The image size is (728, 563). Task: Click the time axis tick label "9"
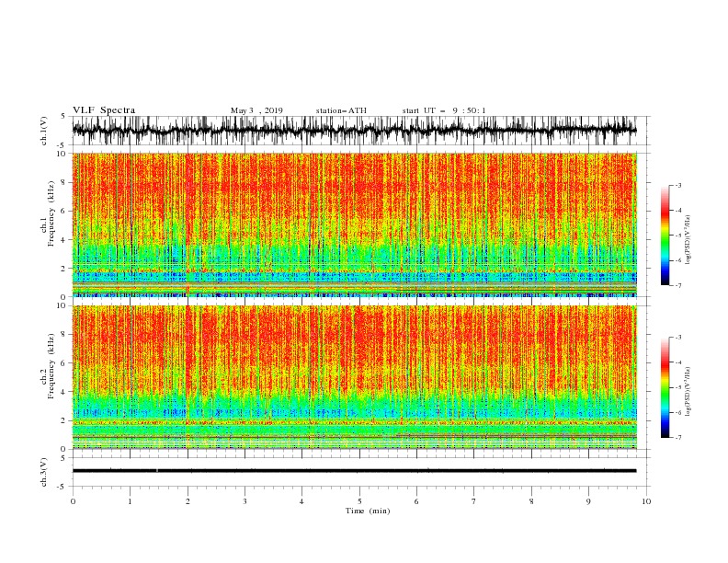[x=588, y=501]
